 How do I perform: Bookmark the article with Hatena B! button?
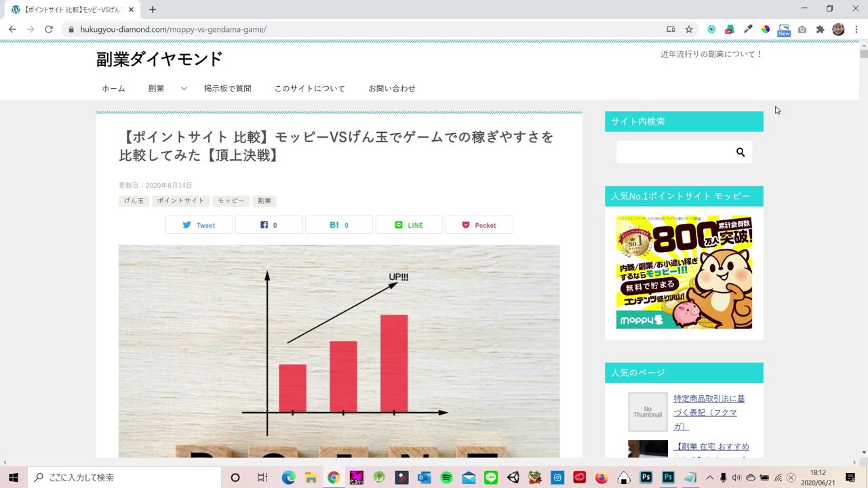coord(339,225)
